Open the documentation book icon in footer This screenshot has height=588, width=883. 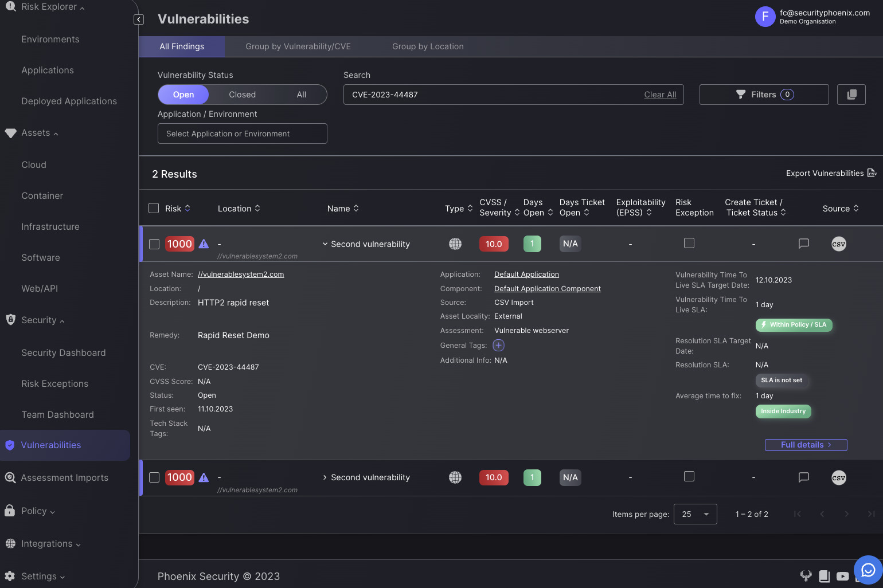click(x=825, y=576)
